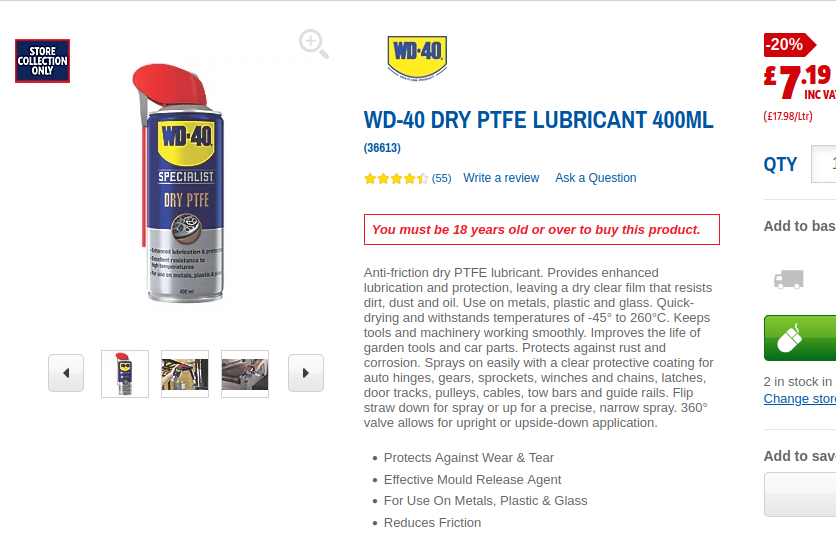Click the (55) reviews count link
The width and height of the screenshot is (836, 546).
click(x=441, y=178)
